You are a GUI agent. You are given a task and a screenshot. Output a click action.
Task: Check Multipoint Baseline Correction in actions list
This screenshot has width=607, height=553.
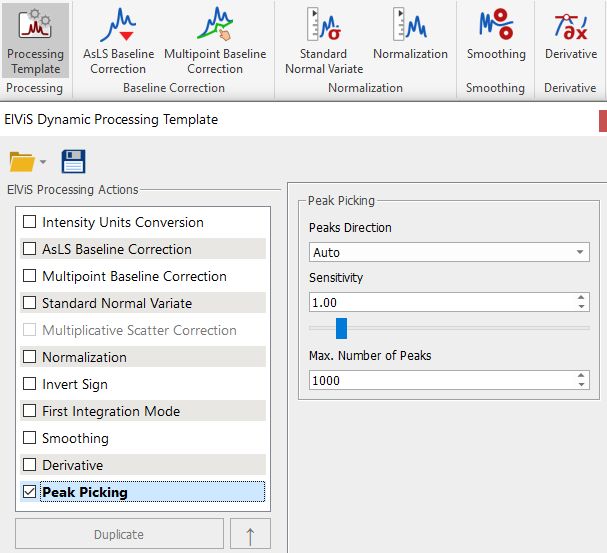[29, 276]
